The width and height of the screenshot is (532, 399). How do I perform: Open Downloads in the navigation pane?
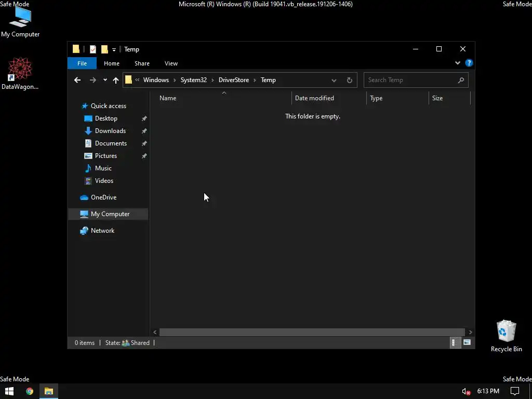pos(110,131)
